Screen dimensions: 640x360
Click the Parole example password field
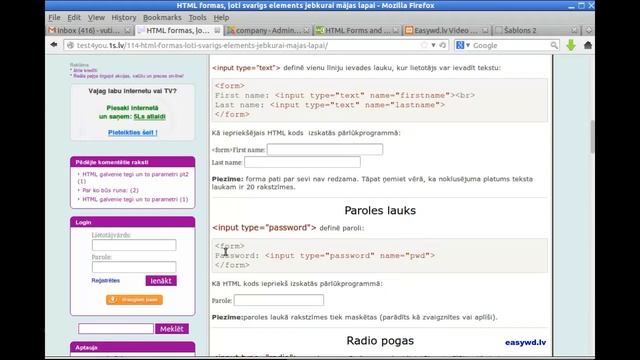(279, 300)
